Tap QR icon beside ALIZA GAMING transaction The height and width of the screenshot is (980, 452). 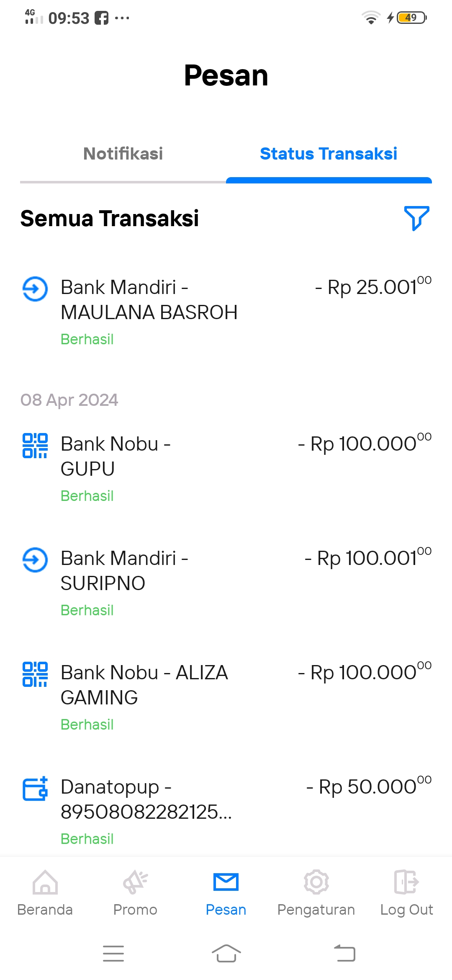(35, 674)
